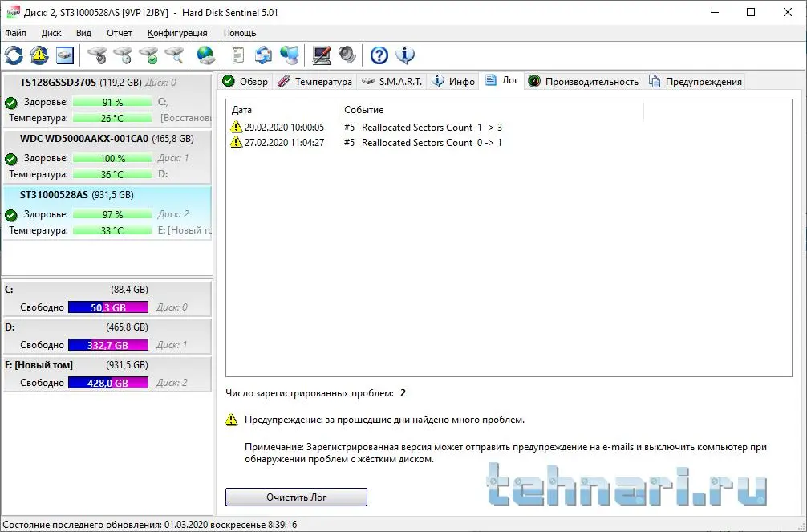Select the TS128GSSD370S disk entry
Image resolution: width=807 pixels, height=532 pixels.
(107, 100)
